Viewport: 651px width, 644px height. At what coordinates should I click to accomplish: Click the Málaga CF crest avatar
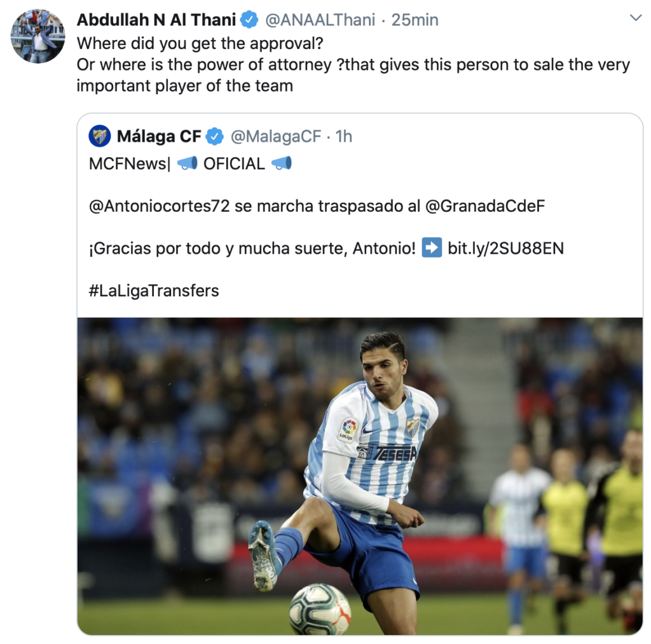100,136
